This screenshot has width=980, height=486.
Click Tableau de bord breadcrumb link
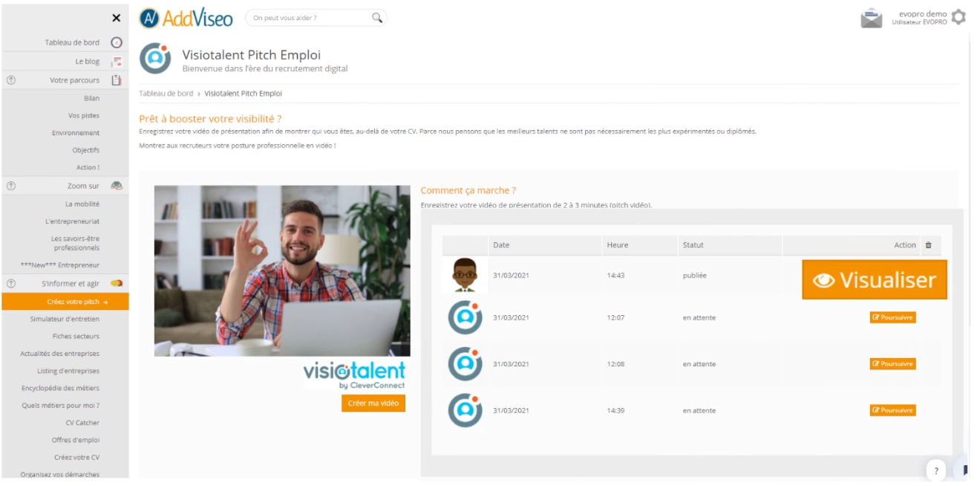pyautogui.click(x=166, y=94)
